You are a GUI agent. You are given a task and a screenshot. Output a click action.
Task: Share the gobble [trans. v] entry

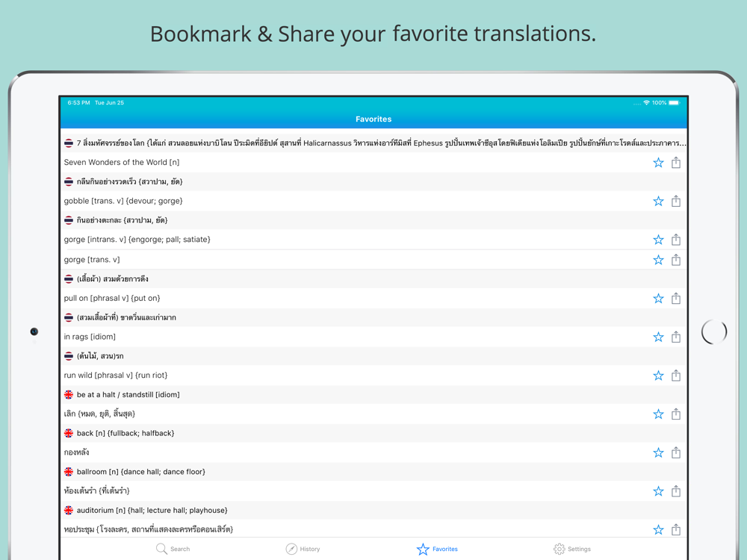pos(675,202)
